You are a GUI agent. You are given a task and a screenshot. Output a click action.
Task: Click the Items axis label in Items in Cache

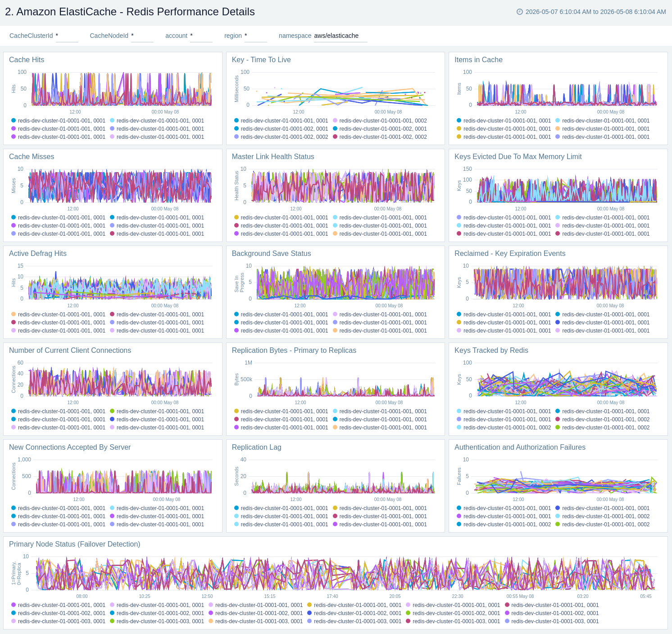pyautogui.click(x=459, y=89)
